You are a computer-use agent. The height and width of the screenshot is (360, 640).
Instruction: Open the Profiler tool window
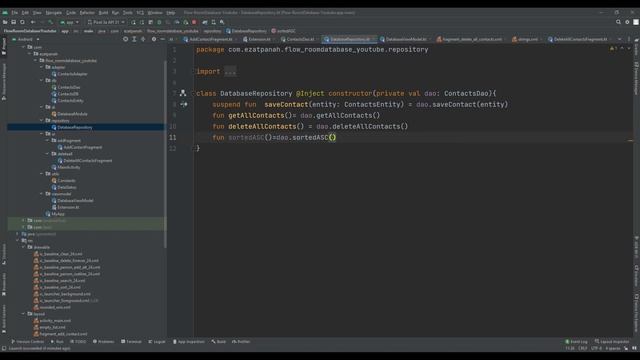click(241, 342)
